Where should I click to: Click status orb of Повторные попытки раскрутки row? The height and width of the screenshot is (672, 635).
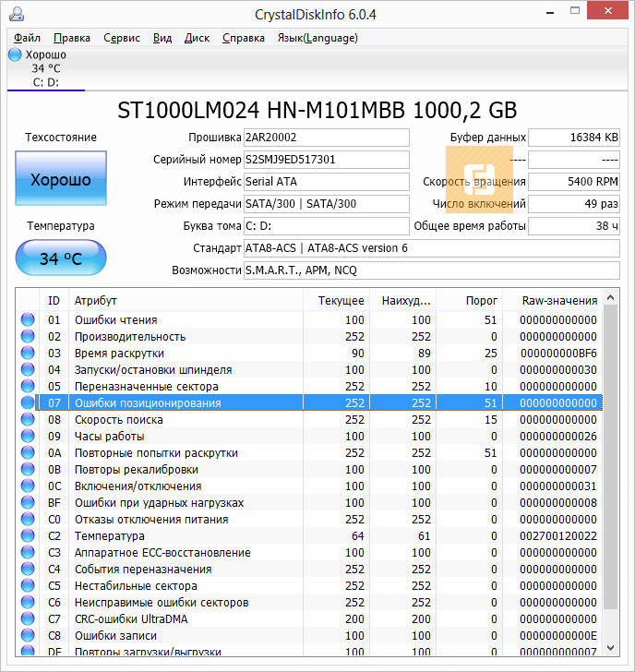pyautogui.click(x=28, y=452)
